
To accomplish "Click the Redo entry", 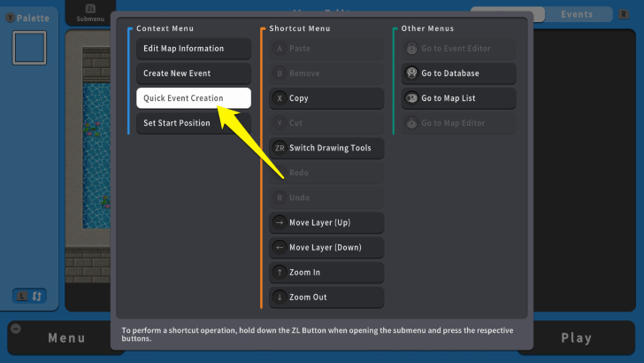I will [x=326, y=173].
